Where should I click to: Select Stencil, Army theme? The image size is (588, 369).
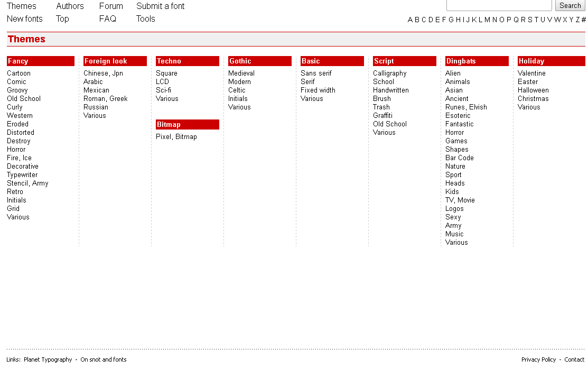point(27,183)
